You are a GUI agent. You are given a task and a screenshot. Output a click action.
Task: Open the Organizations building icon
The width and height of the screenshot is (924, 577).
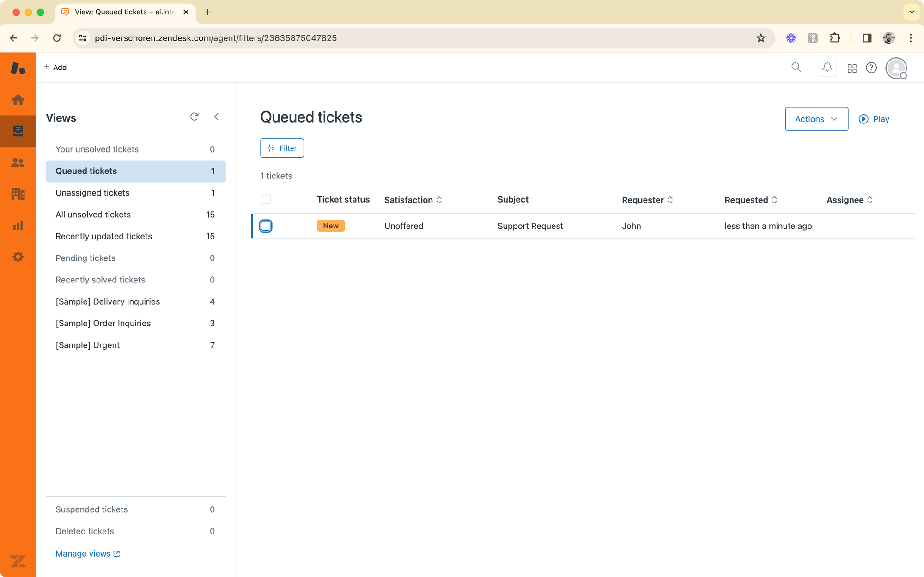[18, 194]
